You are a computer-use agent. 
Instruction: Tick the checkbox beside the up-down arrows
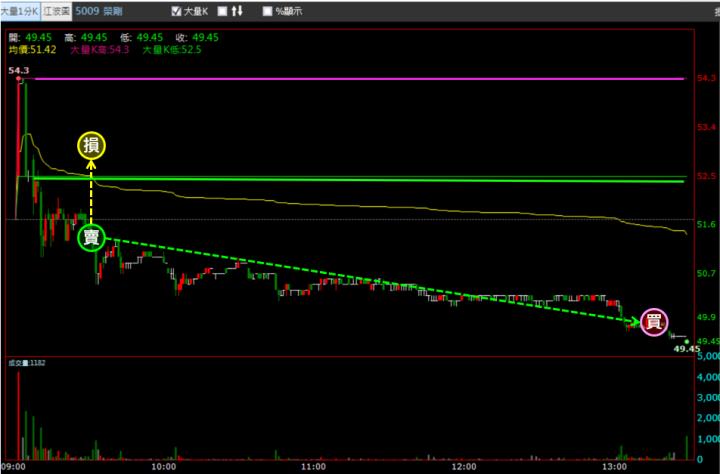[222, 12]
